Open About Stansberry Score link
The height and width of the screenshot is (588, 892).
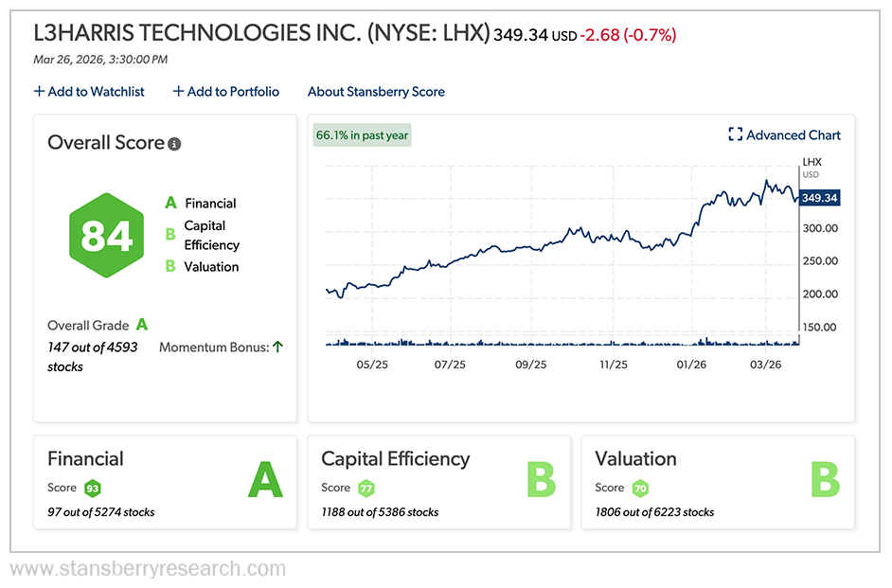pos(376,92)
